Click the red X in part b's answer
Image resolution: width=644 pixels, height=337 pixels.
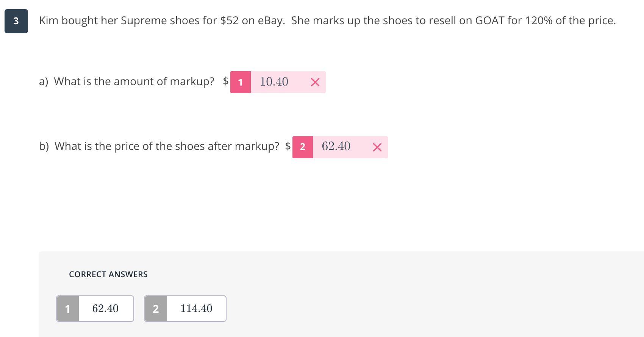[x=377, y=147]
